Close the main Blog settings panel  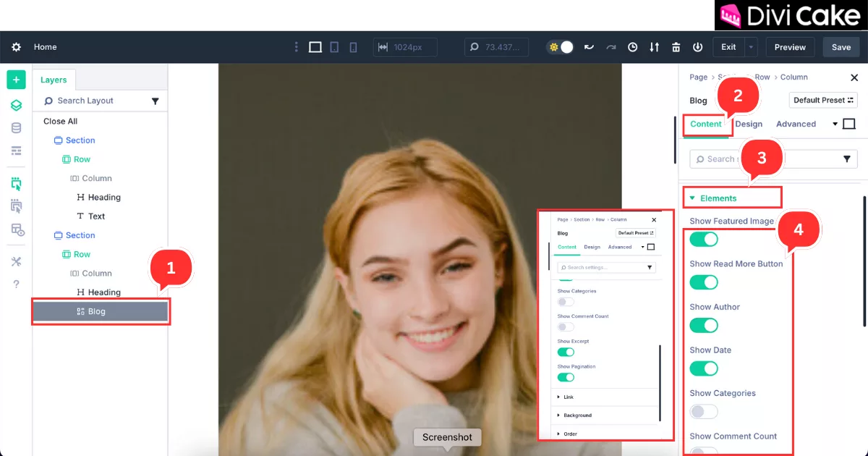pos(854,77)
